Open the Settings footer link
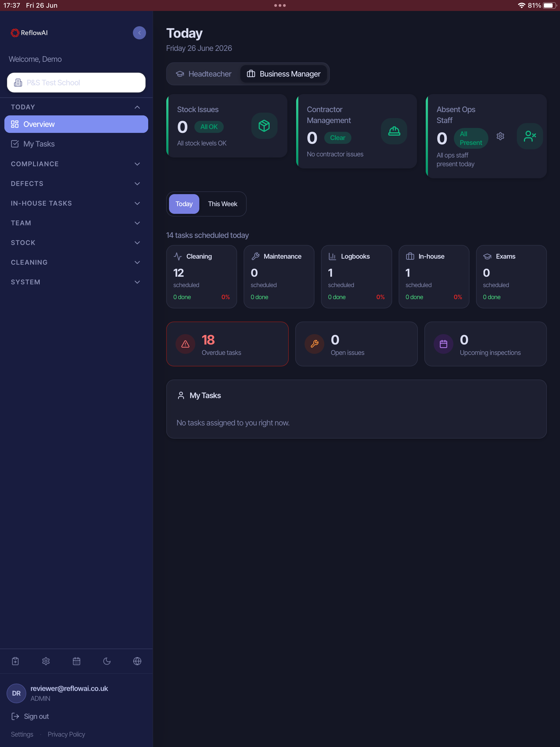 click(x=22, y=734)
